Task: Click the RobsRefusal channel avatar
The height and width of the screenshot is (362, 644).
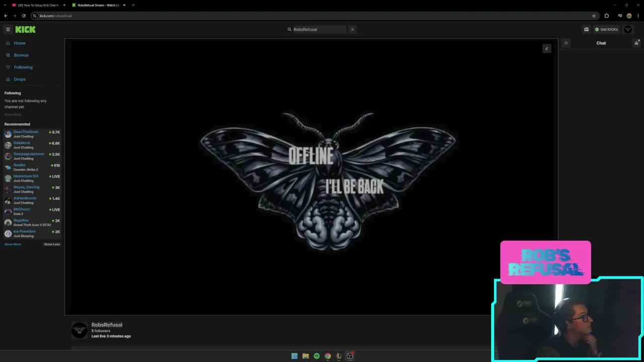Action: (x=79, y=330)
